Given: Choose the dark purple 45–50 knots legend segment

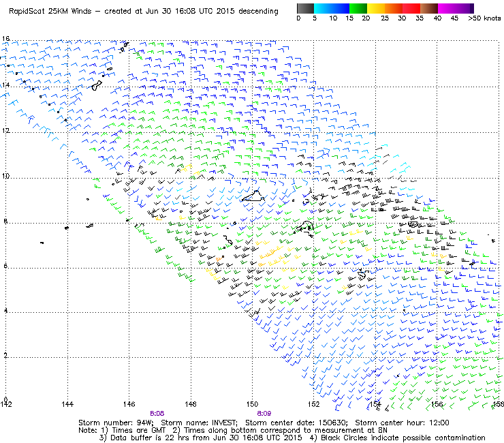Looking at the screenshot, I should [464, 8].
